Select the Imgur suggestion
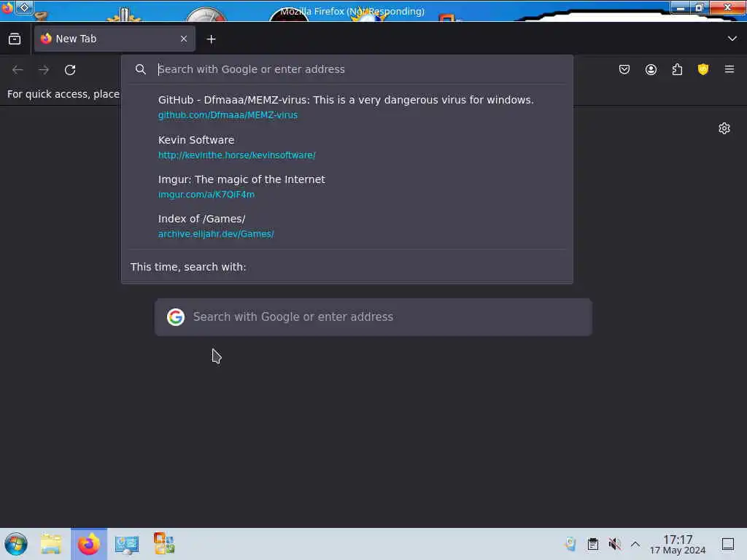The width and height of the screenshot is (747, 560). click(x=347, y=187)
